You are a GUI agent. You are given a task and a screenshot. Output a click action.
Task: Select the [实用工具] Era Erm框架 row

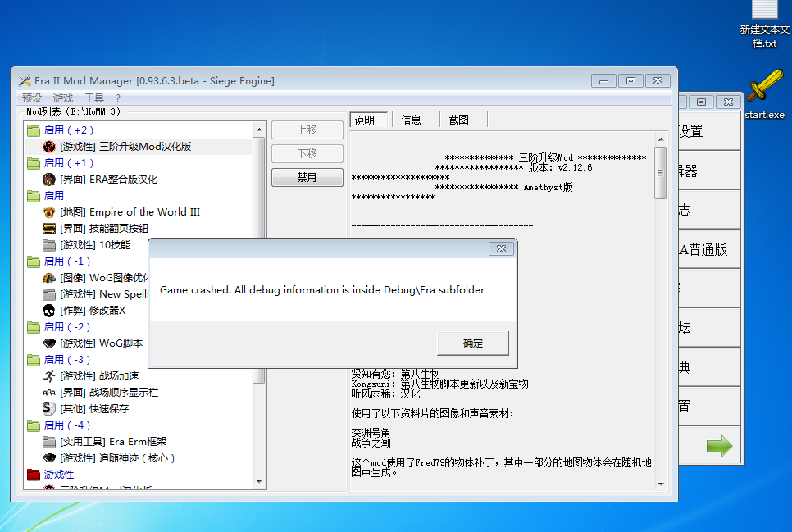point(139,442)
